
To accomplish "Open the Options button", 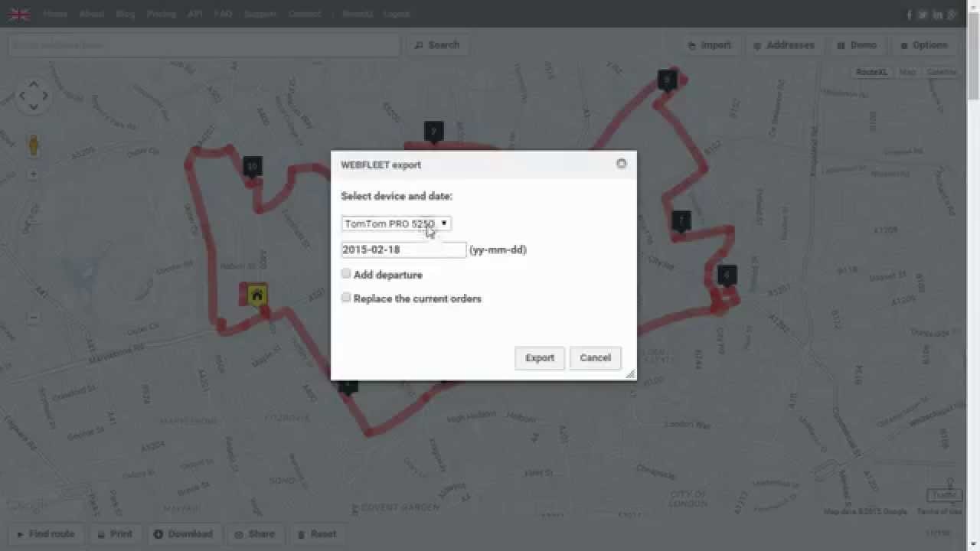I will (x=924, y=45).
